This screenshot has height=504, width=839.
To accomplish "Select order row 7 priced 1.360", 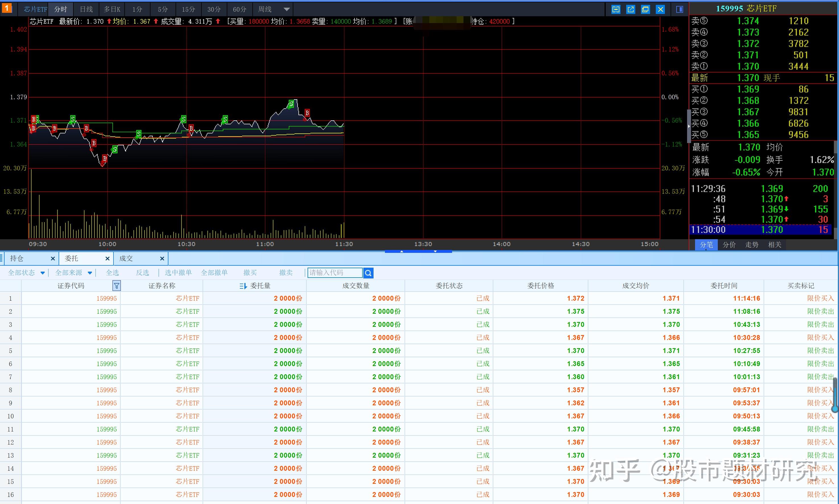I will pyautogui.click(x=419, y=377).
